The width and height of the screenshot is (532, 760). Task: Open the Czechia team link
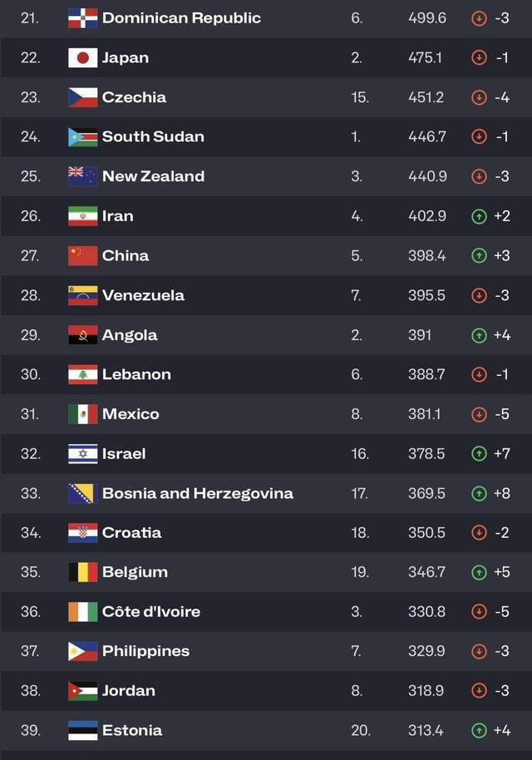(134, 97)
